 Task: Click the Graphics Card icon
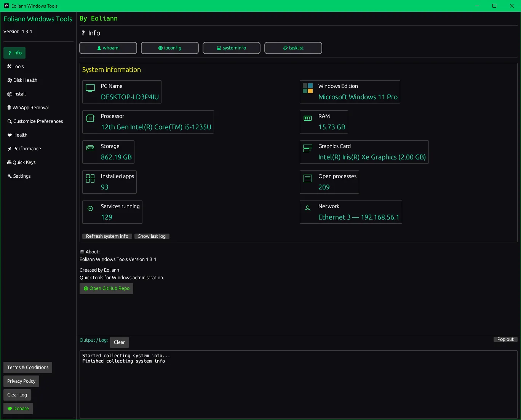307,148
